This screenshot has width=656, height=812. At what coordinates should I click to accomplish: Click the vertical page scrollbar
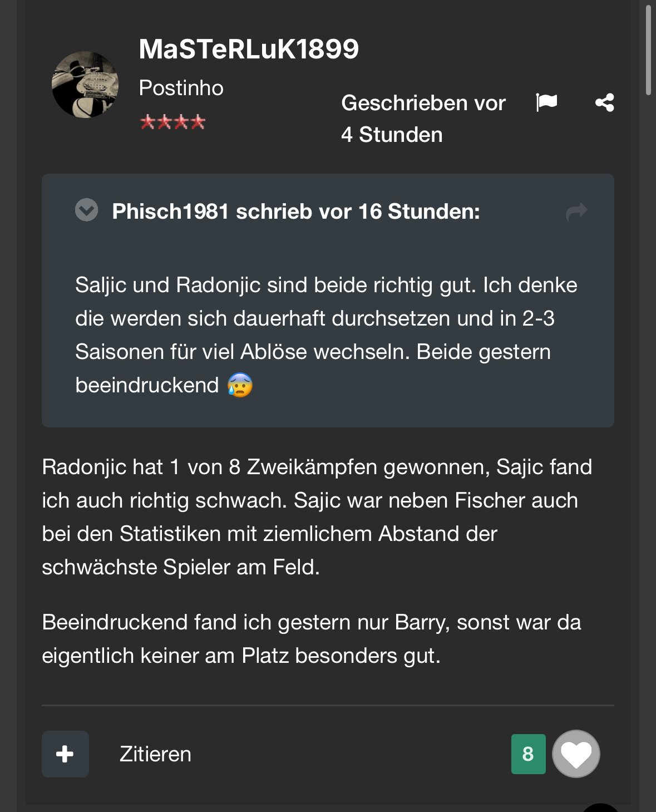pyautogui.click(x=648, y=50)
